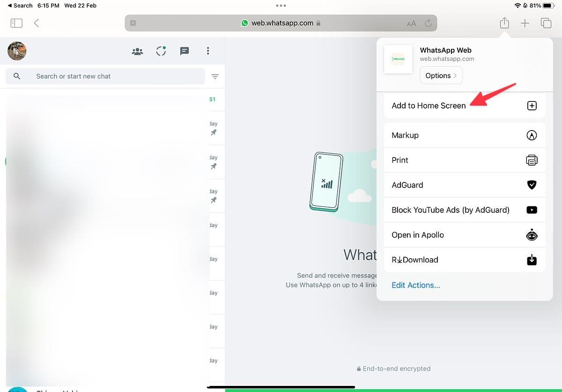Select the web.whatsapp.com address bar
Viewport: 562px width, 392px height.
pyautogui.click(x=281, y=22)
